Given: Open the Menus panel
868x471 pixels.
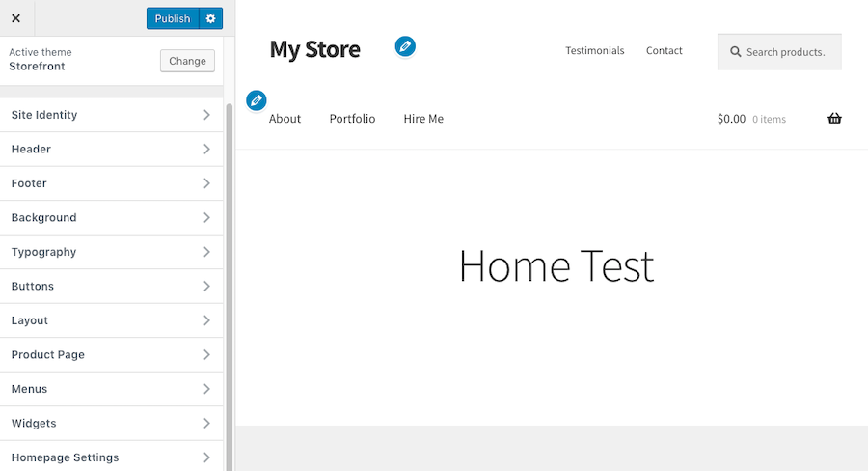Looking at the screenshot, I should (112, 389).
